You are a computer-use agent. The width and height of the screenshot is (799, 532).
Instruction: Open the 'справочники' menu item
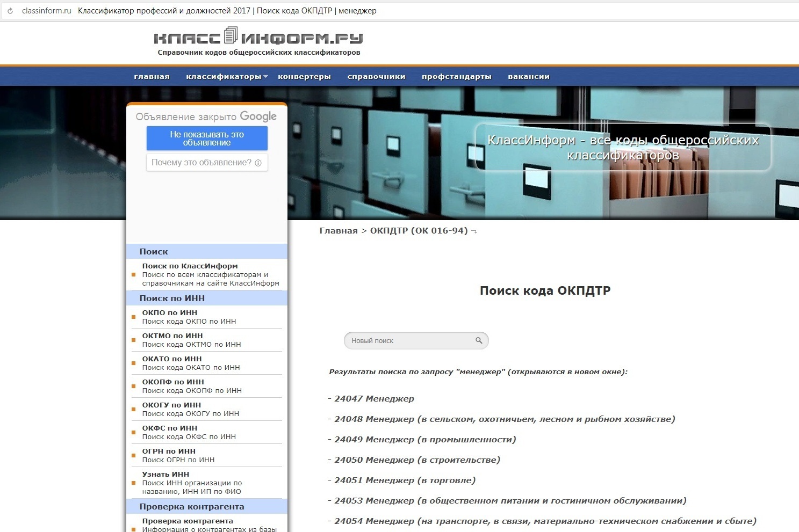coord(376,76)
